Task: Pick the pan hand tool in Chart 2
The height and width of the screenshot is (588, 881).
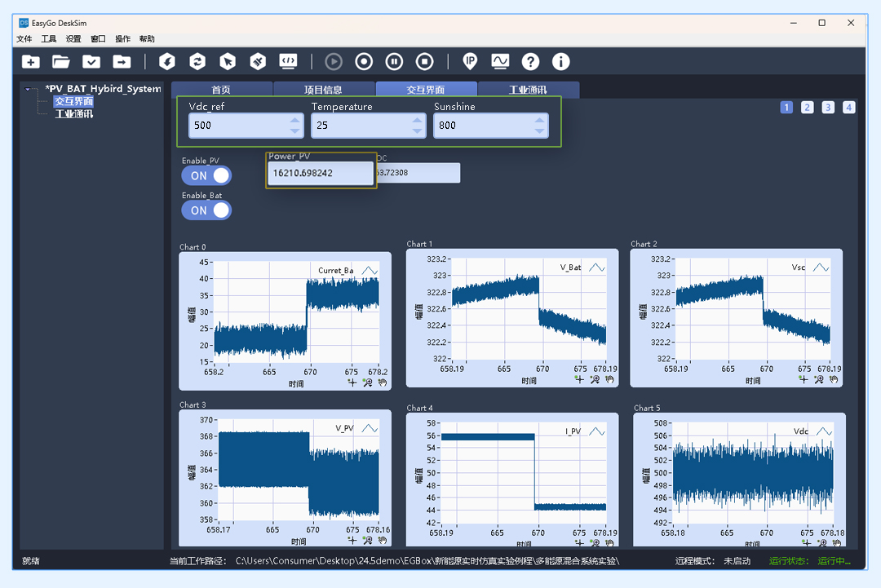Action: pos(834,380)
